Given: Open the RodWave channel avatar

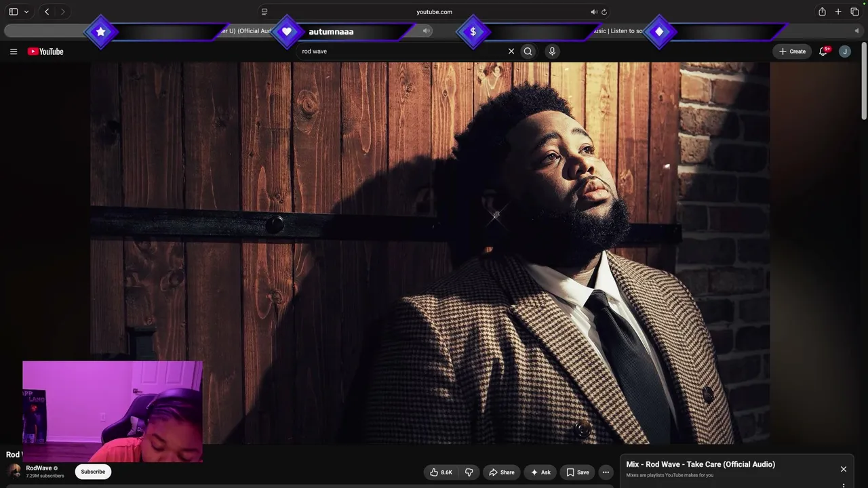Looking at the screenshot, I should pyautogui.click(x=15, y=472).
